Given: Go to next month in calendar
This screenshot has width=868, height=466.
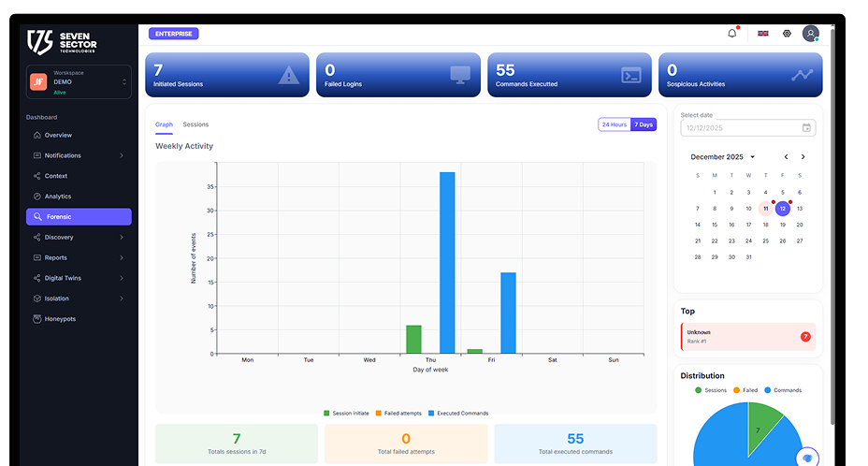Looking at the screenshot, I should pos(803,157).
